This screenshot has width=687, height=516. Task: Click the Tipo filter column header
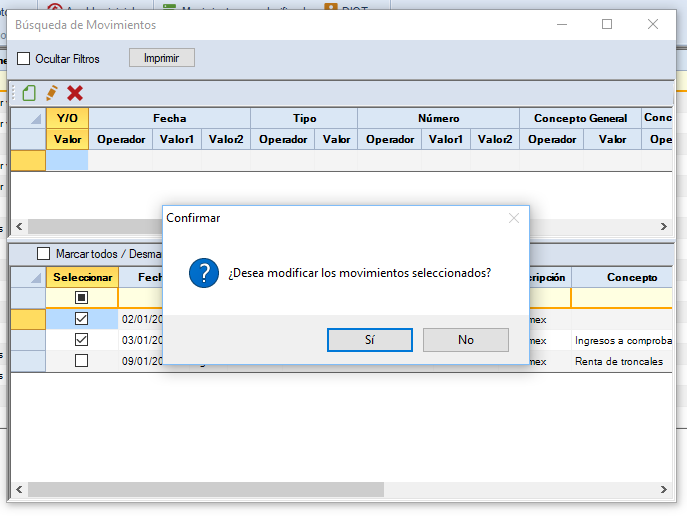click(x=304, y=118)
